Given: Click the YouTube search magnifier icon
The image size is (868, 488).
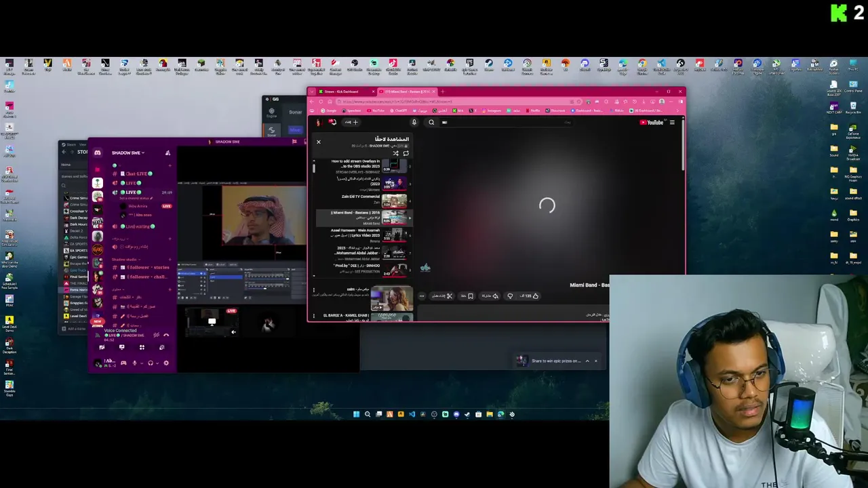Looking at the screenshot, I should click(x=431, y=123).
